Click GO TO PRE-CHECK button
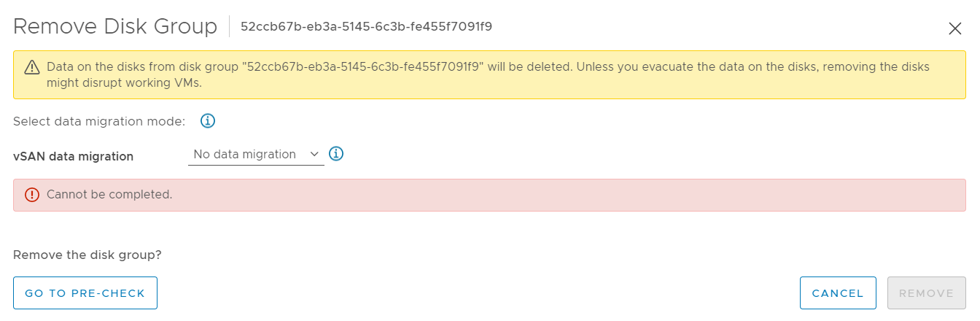980x321 pixels. 85,293
